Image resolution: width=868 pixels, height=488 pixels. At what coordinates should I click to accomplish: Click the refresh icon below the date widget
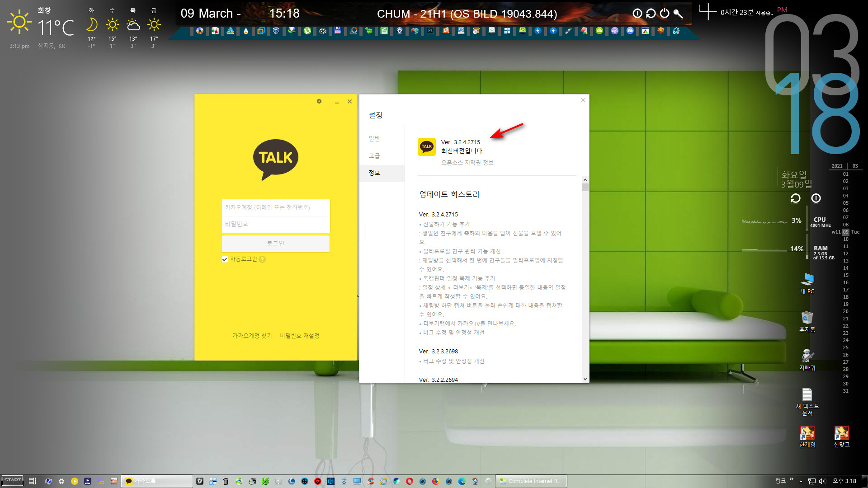coord(795,198)
